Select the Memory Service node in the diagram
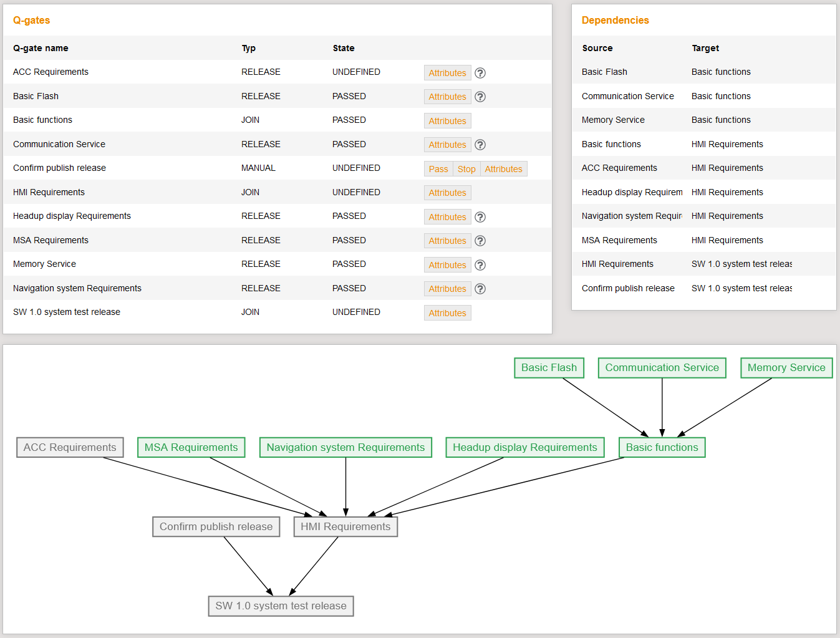The image size is (840, 638). (786, 368)
